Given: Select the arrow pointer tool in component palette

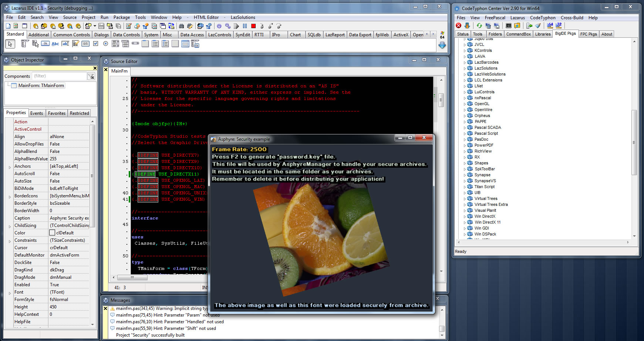Looking at the screenshot, I should pos(10,44).
